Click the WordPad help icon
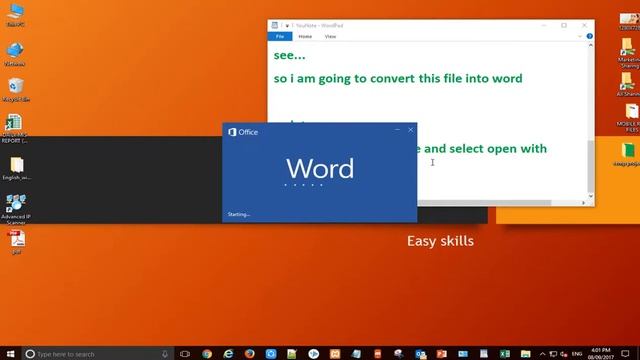The image size is (640, 360). (589, 36)
